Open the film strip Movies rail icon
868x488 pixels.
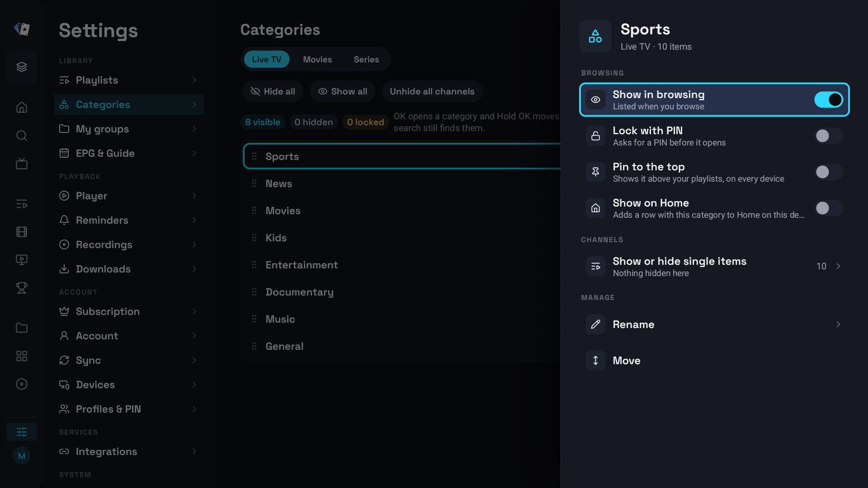point(22,232)
